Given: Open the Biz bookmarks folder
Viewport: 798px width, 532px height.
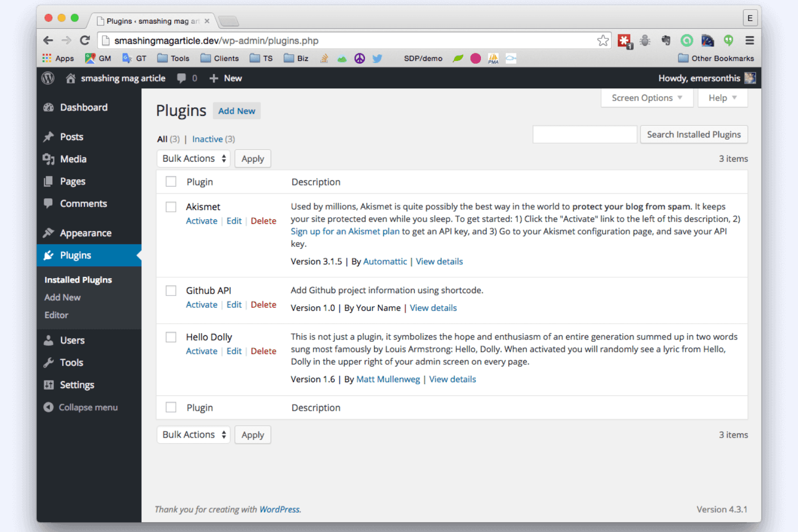Looking at the screenshot, I should point(296,58).
